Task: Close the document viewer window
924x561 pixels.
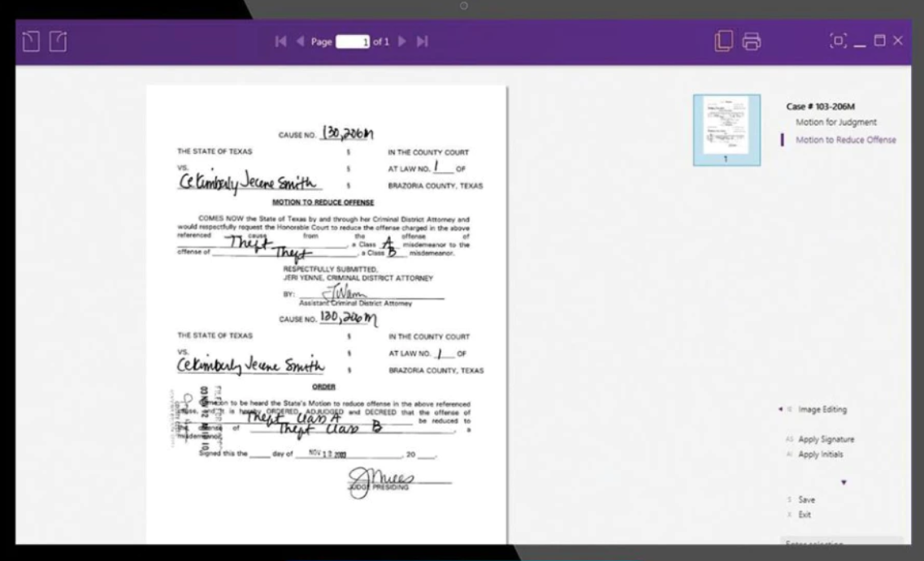Action: pos(898,40)
